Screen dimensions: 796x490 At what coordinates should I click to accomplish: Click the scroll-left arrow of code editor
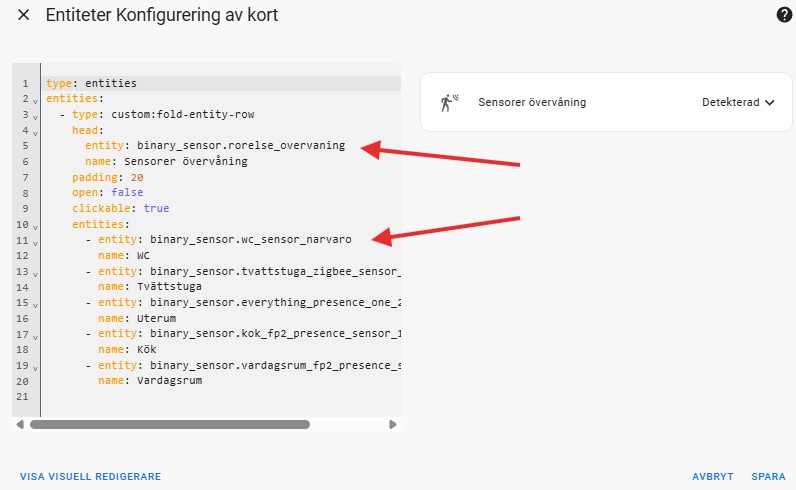tap(20, 424)
